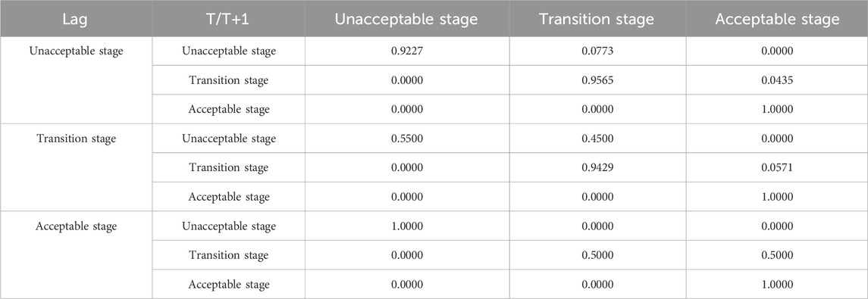Select the 0.5500 value cell

click(407, 139)
